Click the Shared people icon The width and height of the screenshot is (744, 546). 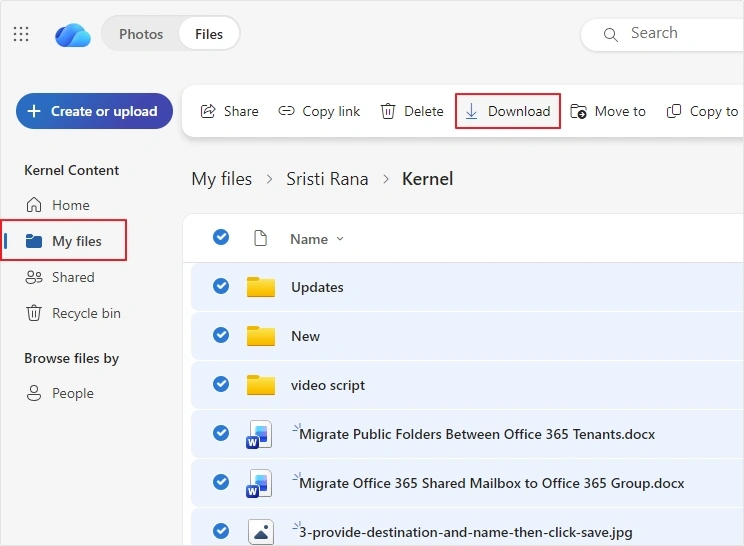pyautogui.click(x=34, y=277)
